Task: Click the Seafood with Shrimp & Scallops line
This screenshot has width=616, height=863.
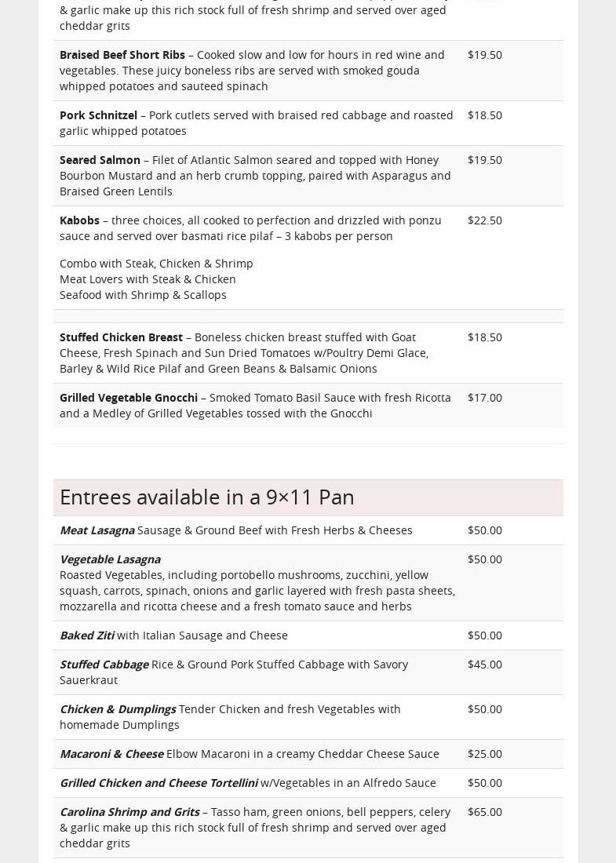Action: pyautogui.click(x=143, y=295)
